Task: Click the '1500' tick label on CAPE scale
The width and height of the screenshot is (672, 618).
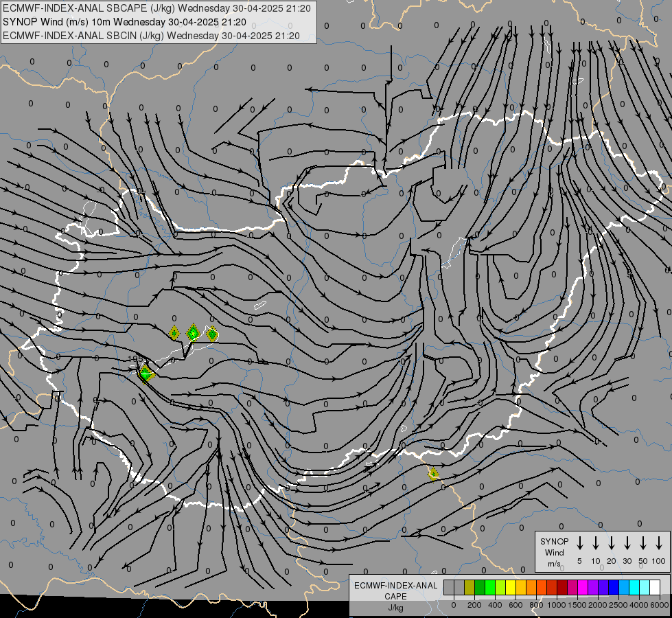Action: (577, 605)
